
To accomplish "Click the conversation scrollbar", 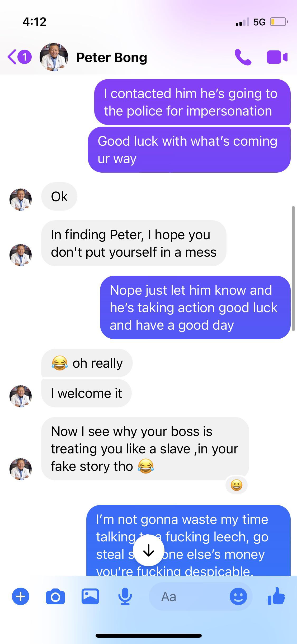I will click(293, 268).
